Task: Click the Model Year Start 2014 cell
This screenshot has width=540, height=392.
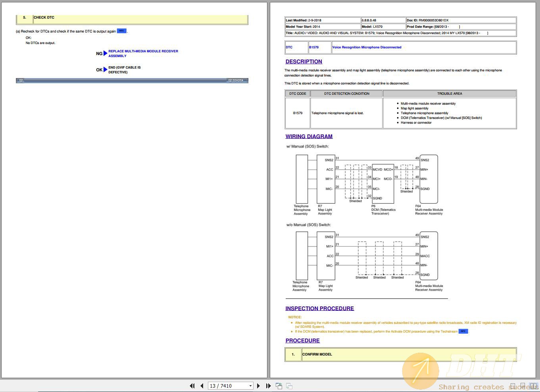Action: point(323,27)
